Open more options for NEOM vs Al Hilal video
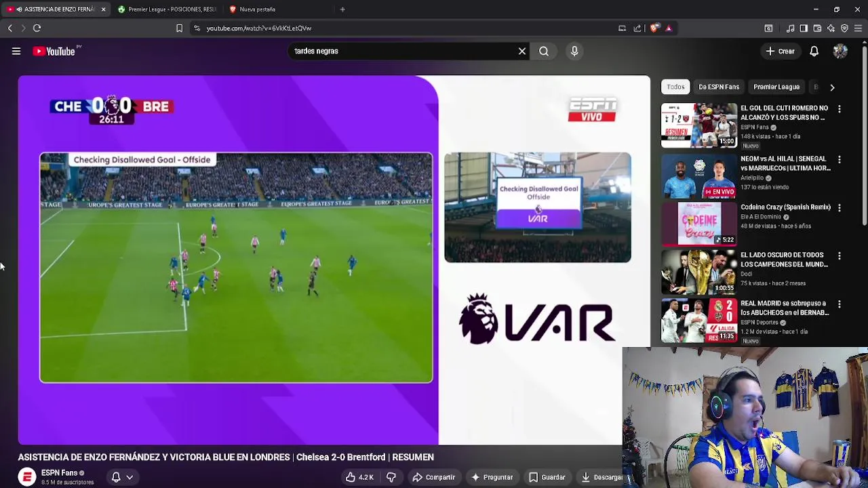Viewport: 868px width, 488px height. (x=840, y=160)
